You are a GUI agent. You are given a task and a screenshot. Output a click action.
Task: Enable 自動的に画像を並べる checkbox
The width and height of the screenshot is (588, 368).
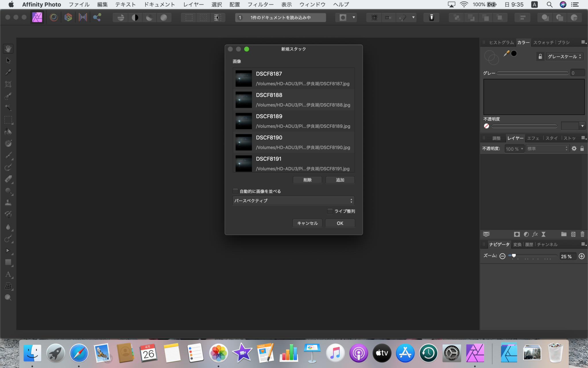235,191
